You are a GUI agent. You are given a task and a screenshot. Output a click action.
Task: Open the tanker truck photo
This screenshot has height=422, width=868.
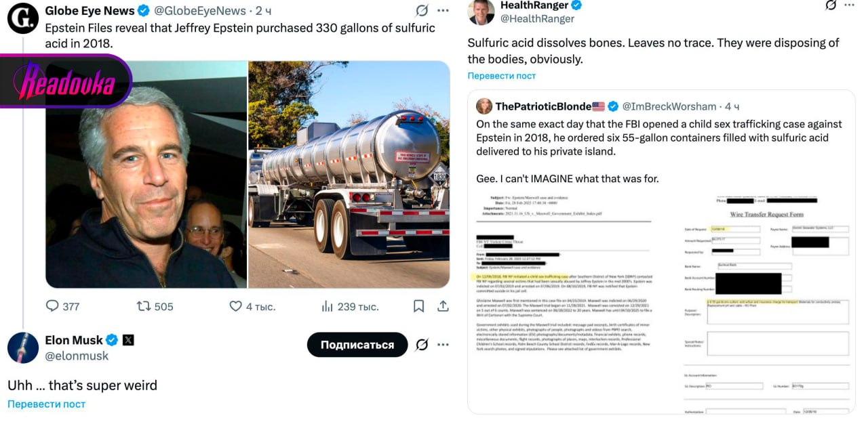point(349,174)
